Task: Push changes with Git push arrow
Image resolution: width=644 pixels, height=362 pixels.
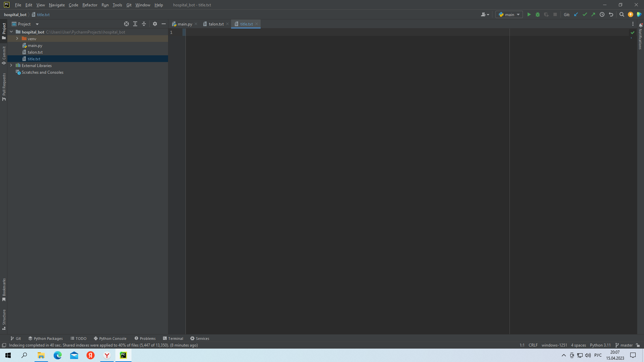Action: (x=593, y=14)
